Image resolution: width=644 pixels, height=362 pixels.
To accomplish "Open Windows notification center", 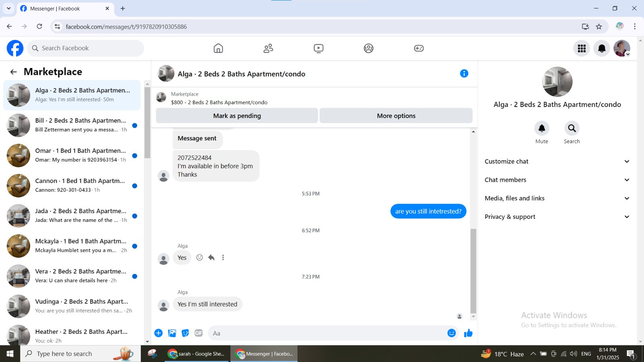I will tap(631, 354).
